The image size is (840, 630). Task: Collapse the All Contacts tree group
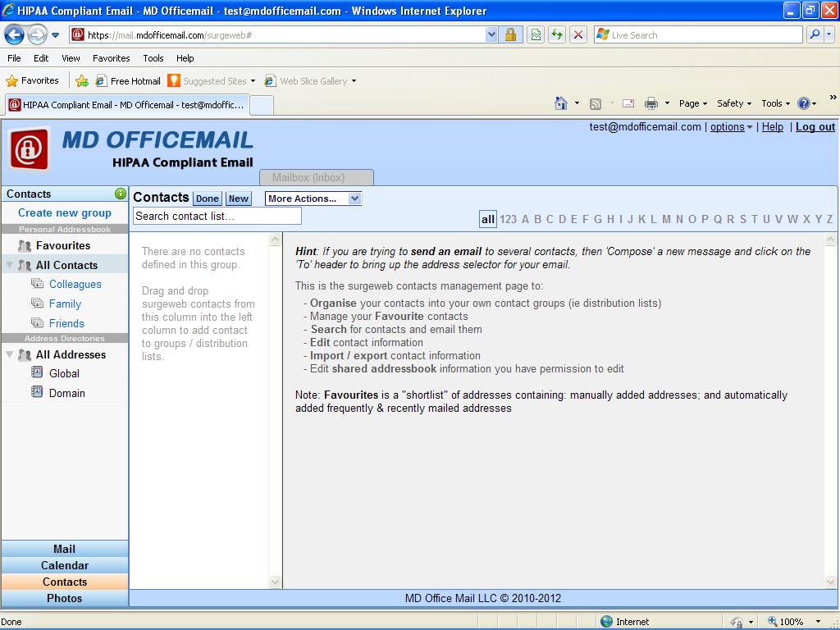click(10, 266)
